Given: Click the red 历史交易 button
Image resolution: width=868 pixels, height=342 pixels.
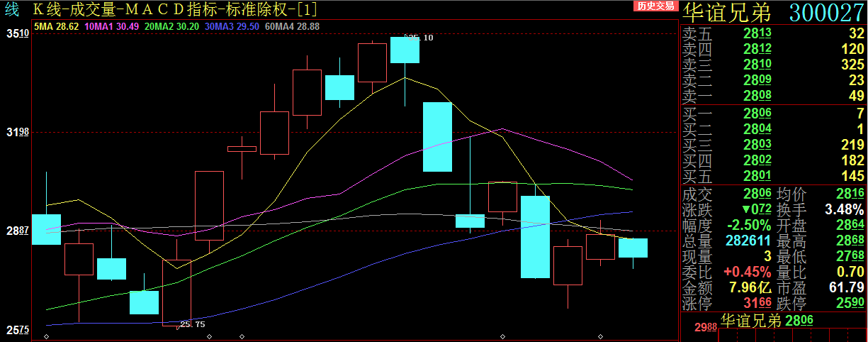Looking at the screenshot, I should point(655,6).
